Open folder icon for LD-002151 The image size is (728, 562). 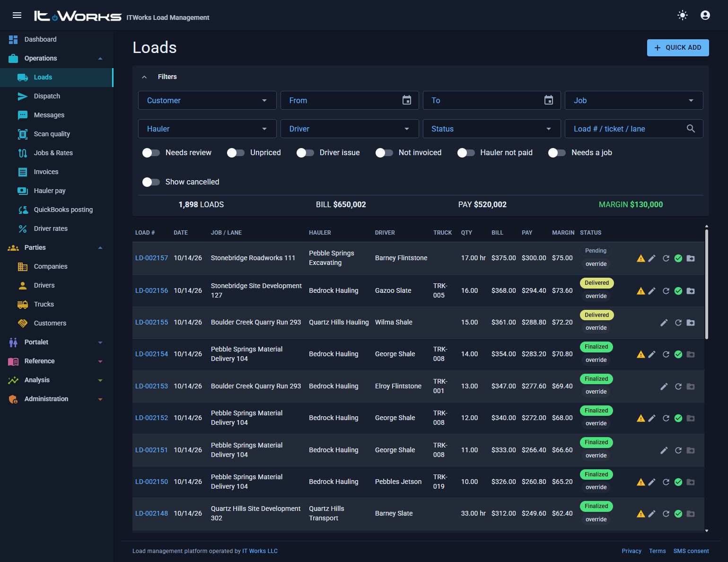pos(691,450)
